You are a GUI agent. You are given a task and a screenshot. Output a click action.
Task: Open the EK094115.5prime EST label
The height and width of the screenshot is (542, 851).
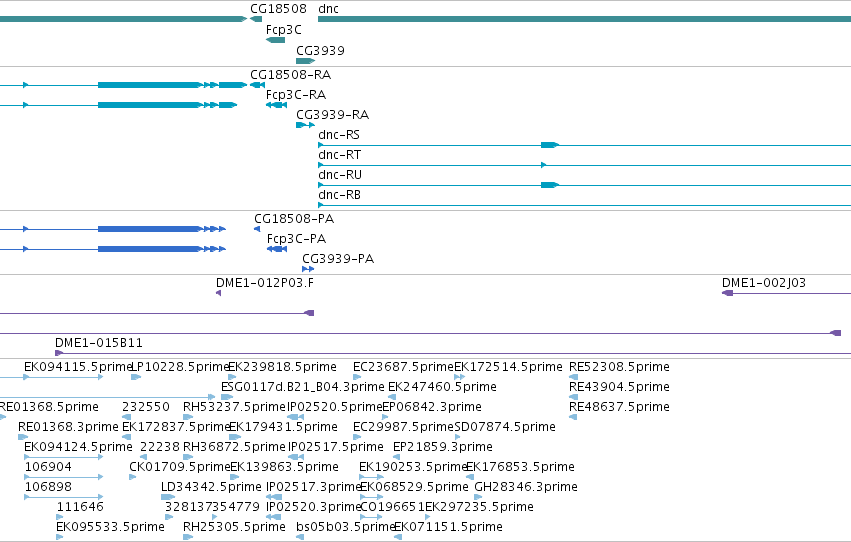click(x=78, y=367)
